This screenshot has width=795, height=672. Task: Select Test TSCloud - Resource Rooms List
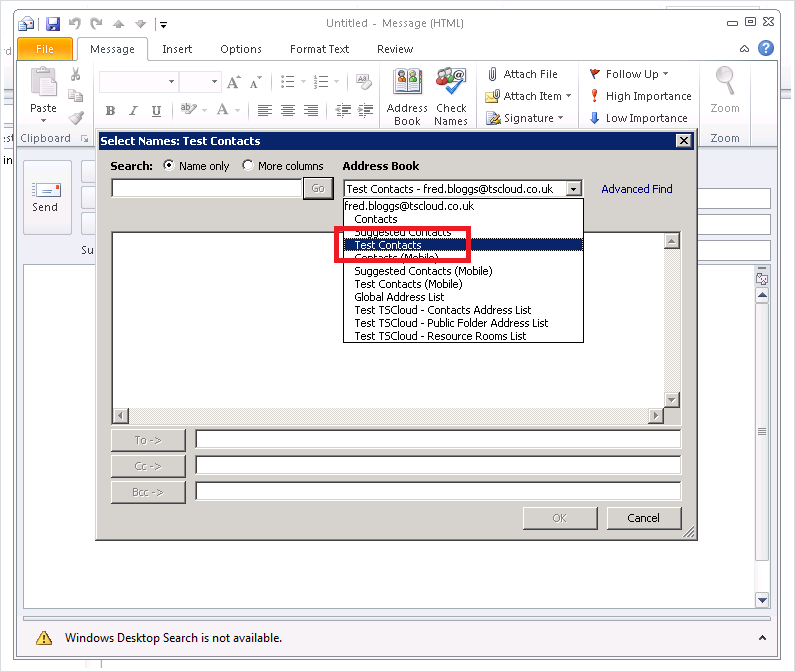coord(440,336)
